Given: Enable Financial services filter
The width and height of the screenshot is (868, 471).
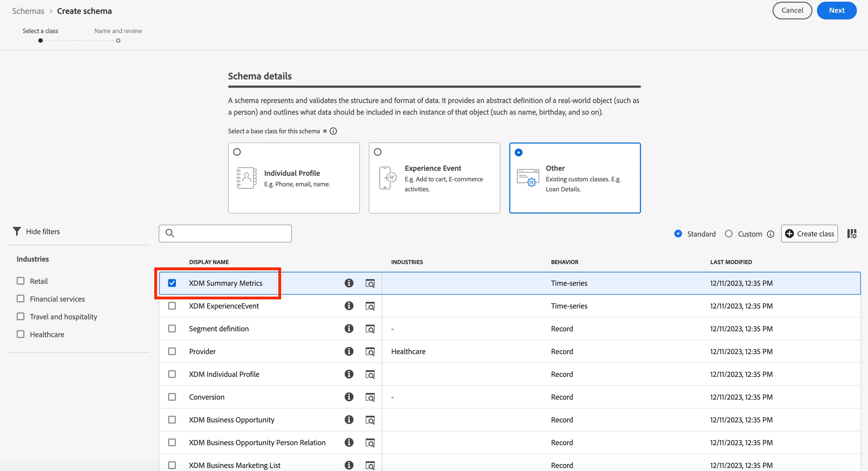Looking at the screenshot, I should pyautogui.click(x=21, y=299).
